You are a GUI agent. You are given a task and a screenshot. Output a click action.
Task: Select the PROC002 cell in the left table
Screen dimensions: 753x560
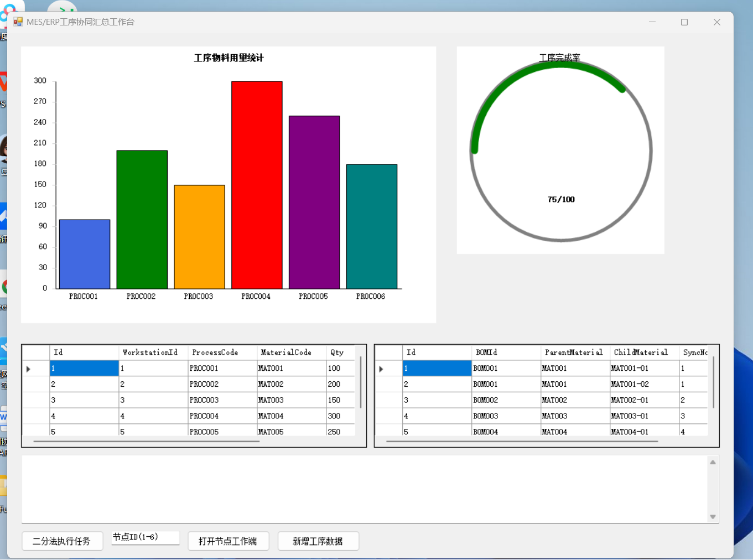point(222,384)
